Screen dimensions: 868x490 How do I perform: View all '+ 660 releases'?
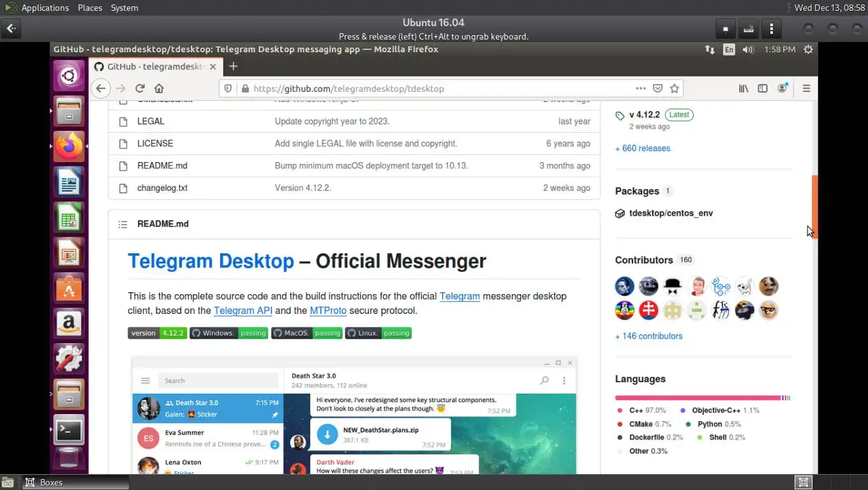(x=643, y=148)
